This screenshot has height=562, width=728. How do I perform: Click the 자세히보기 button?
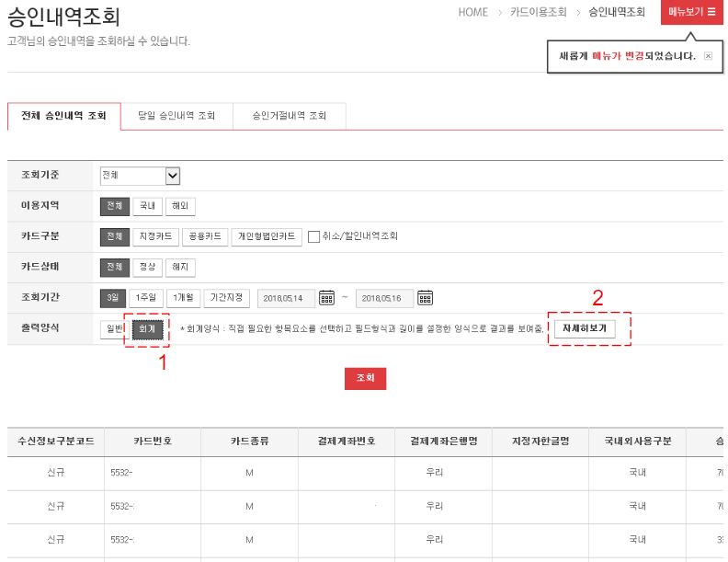(x=585, y=328)
